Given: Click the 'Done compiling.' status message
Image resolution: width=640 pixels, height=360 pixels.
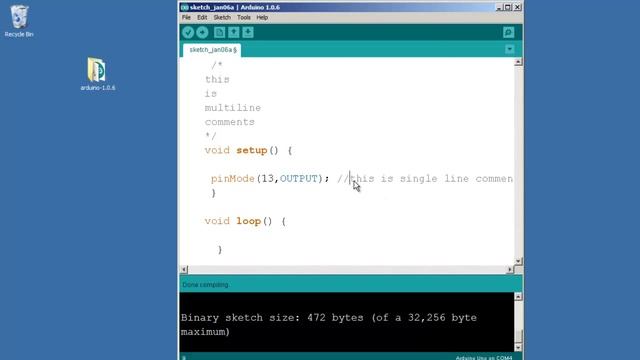Looking at the screenshot, I should click(x=205, y=285).
